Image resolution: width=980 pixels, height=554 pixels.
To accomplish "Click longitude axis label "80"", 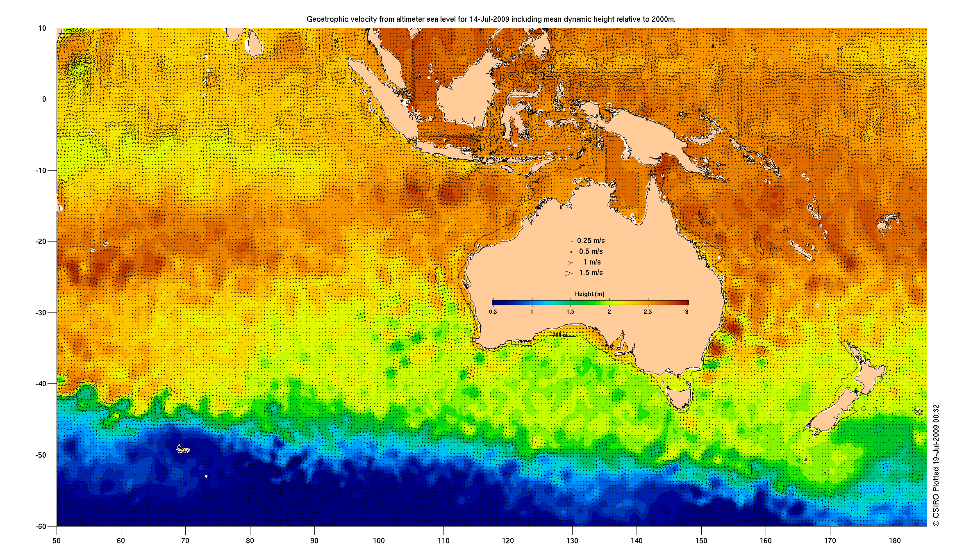I will click(x=250, y=541).
